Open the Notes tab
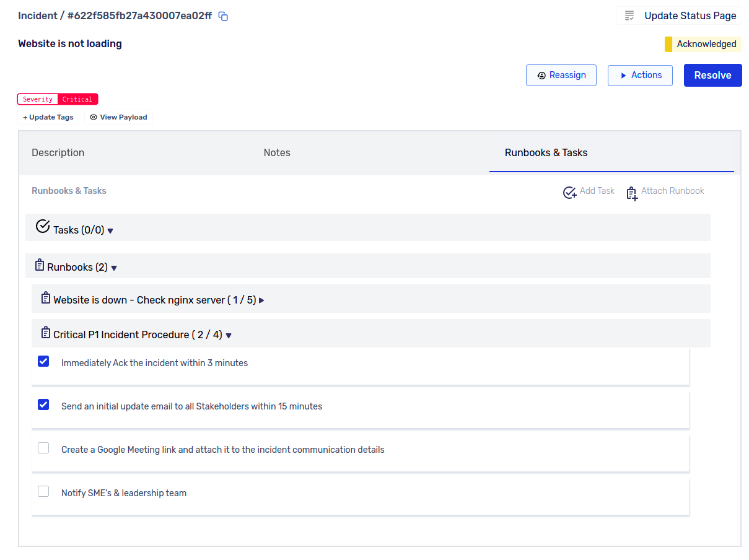This screenshot has width=749, height=560. coord(277,152)
